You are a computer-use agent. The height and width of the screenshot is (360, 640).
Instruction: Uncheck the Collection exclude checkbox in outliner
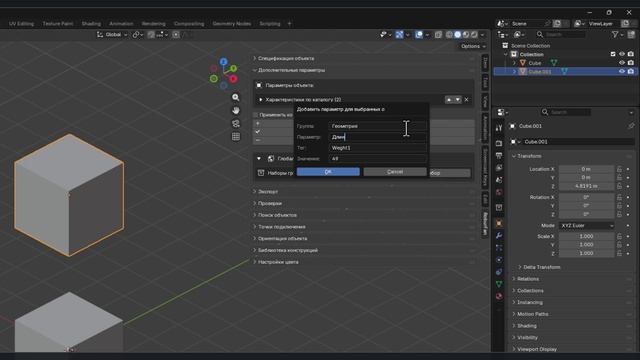point(613,54)
